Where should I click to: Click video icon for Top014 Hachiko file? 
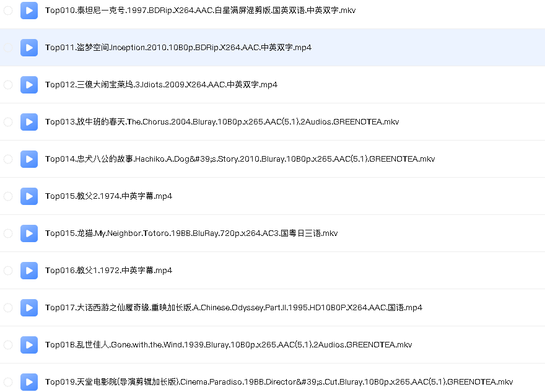29,159
